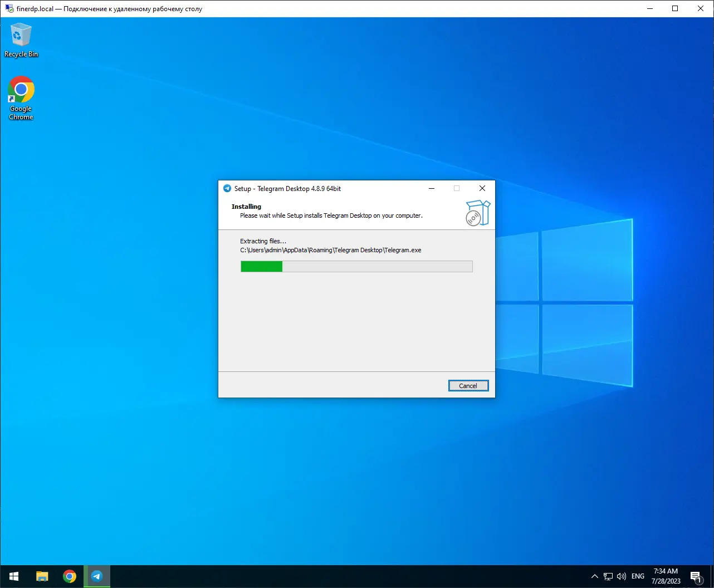Click the 'Installing' heading in setup

246,207
